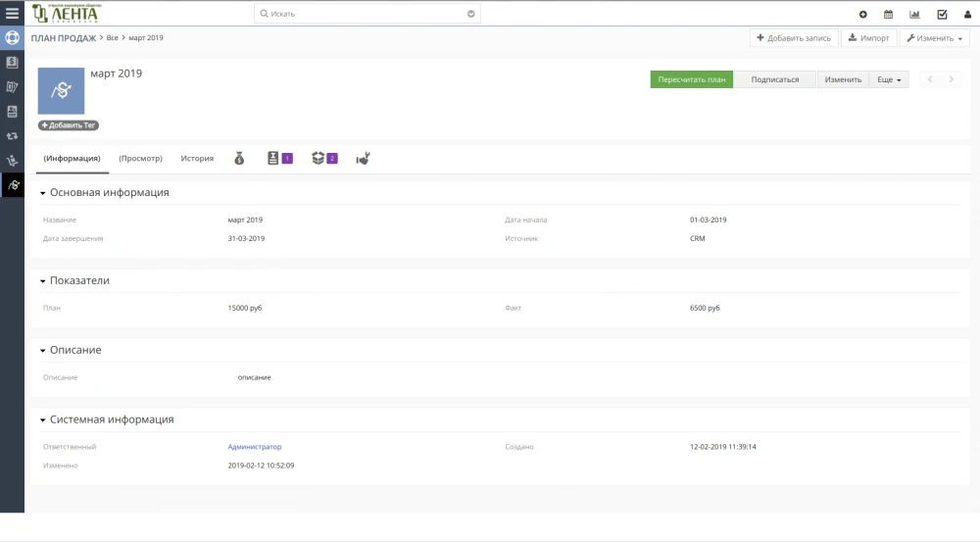The height and width of the screenshot is (542, 980).
Task: Open the invoice related tab with badge 1
Action: 279,159
